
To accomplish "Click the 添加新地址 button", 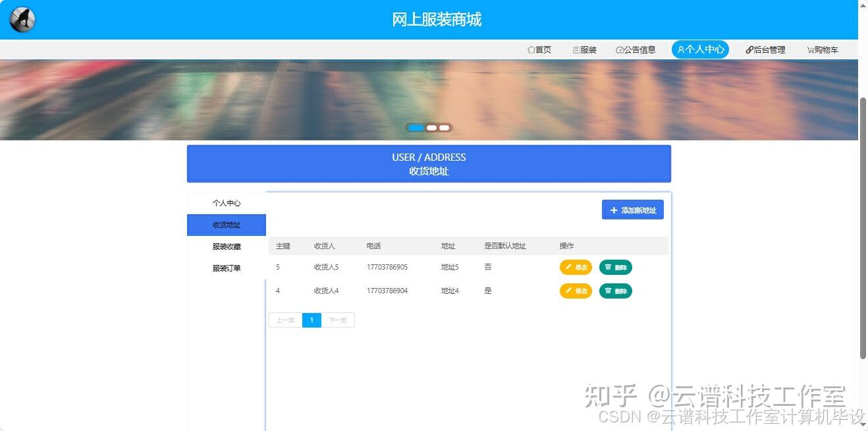I will [633, 210].
